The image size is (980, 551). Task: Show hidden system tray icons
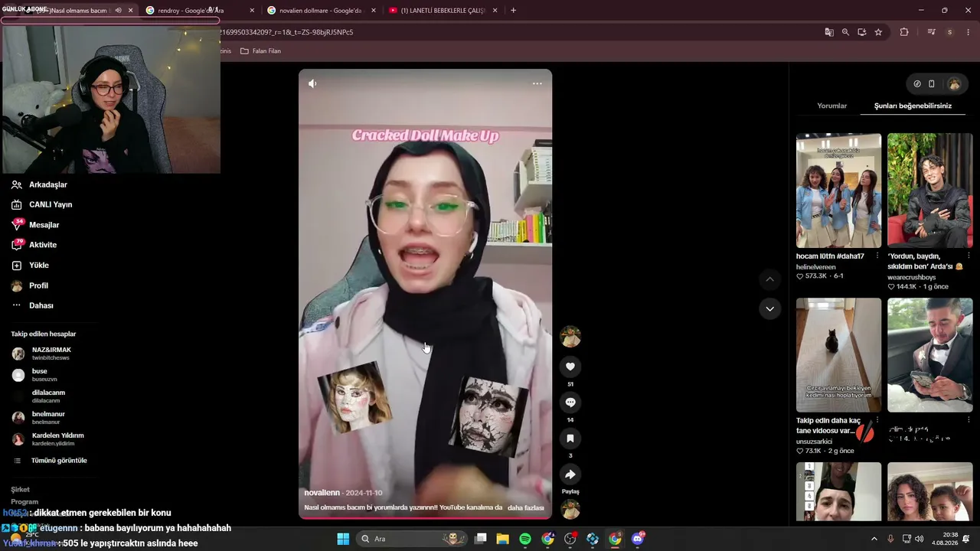point(874,539)
